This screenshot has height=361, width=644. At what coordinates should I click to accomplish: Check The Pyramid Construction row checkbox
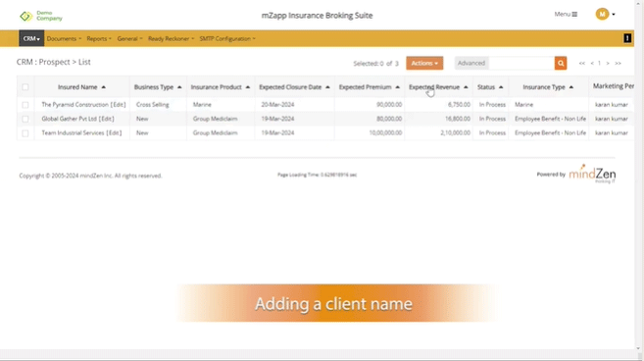pos(25,105)
